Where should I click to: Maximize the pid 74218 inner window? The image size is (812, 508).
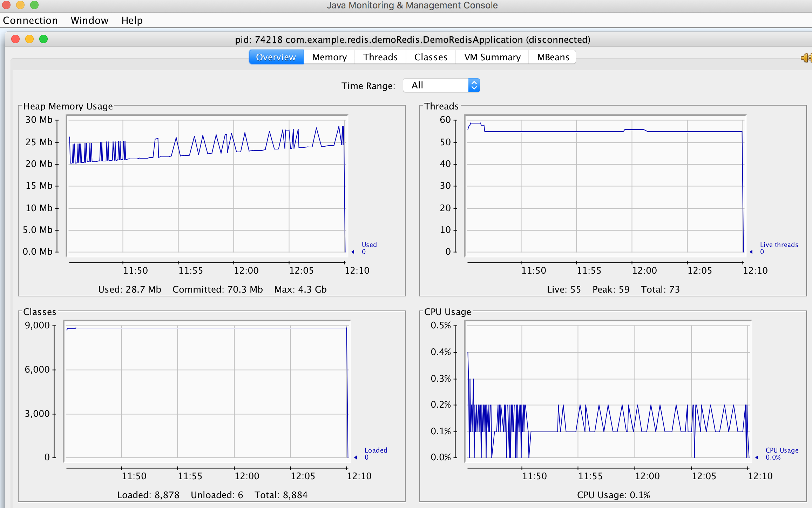(x=43, y=39)
